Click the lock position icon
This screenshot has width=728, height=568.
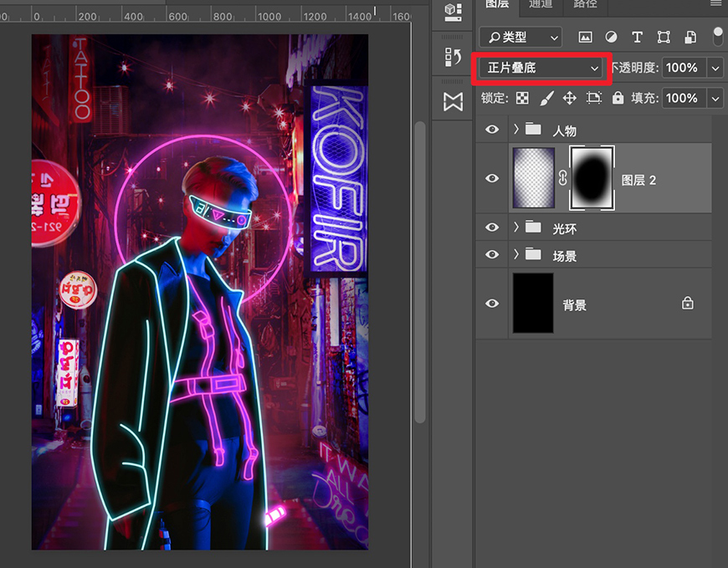(x=569, y=98)
